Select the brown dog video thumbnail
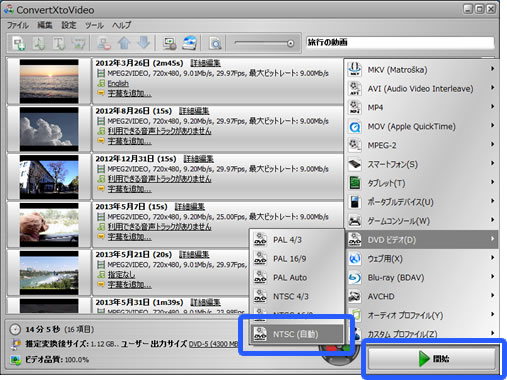 (49, 225)
